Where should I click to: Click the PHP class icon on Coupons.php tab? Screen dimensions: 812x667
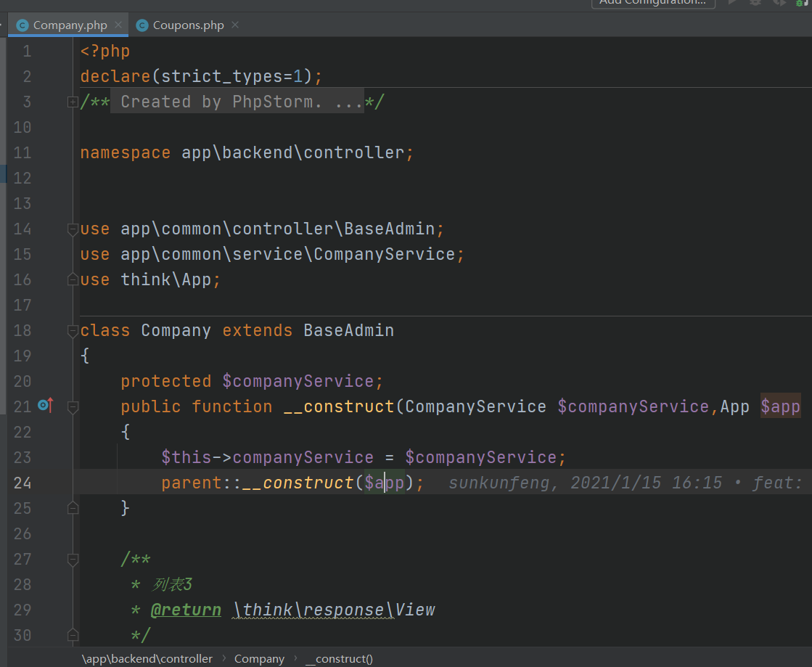point(142,25)
